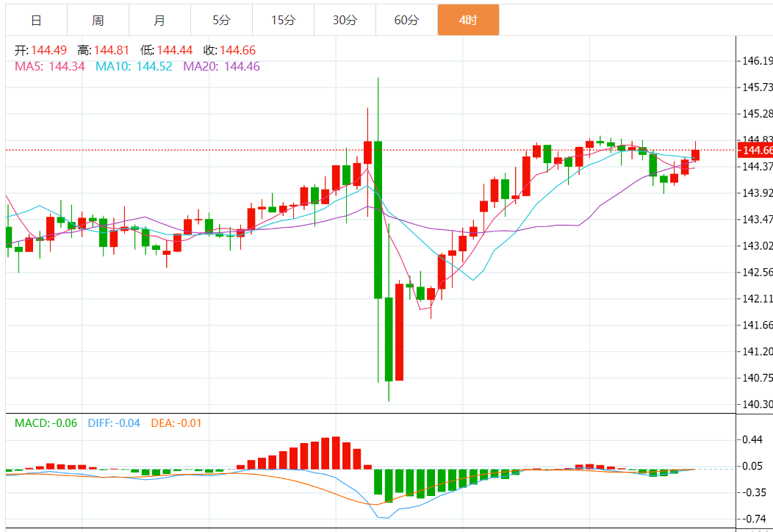Click the 收: 144.66 close price value
This screenshot has width=773, height=532.
229,50
